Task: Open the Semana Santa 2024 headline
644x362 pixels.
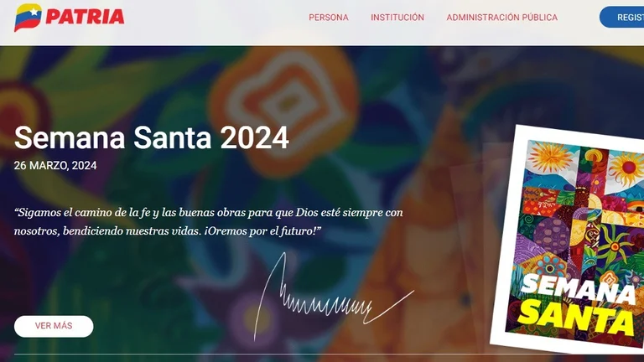Action: (x=152, y=137)
